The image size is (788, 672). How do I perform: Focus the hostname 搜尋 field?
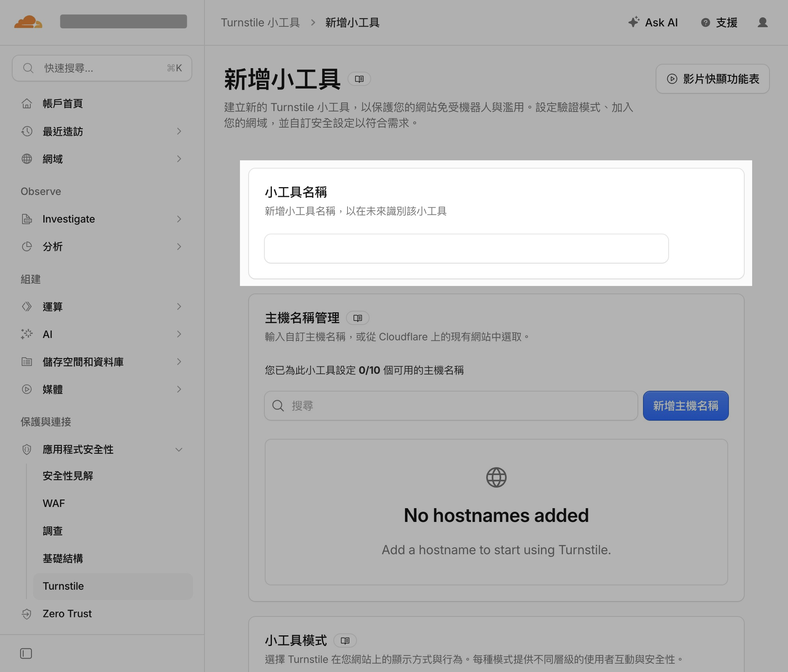(x=451, y=406)
